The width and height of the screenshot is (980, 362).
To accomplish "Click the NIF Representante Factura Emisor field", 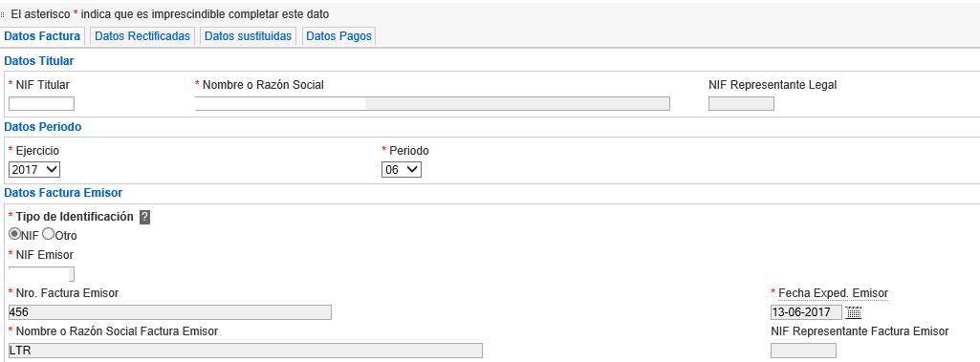I will [x=803, y=351].
